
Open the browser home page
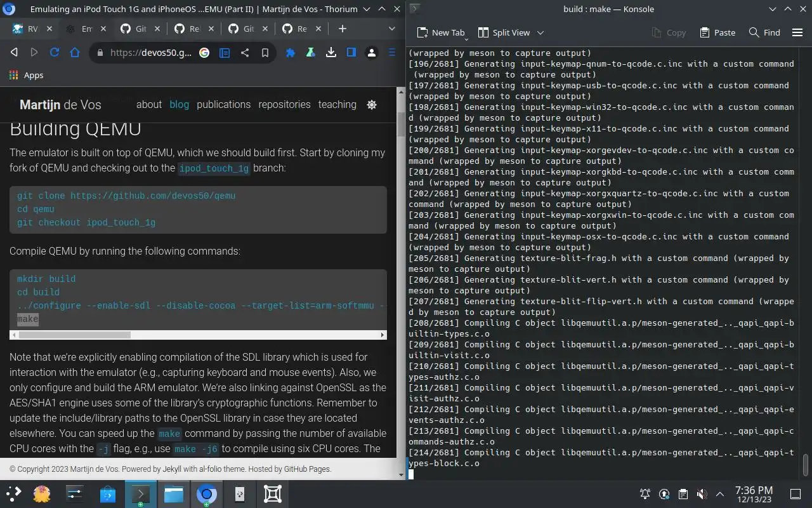(75, 53)
